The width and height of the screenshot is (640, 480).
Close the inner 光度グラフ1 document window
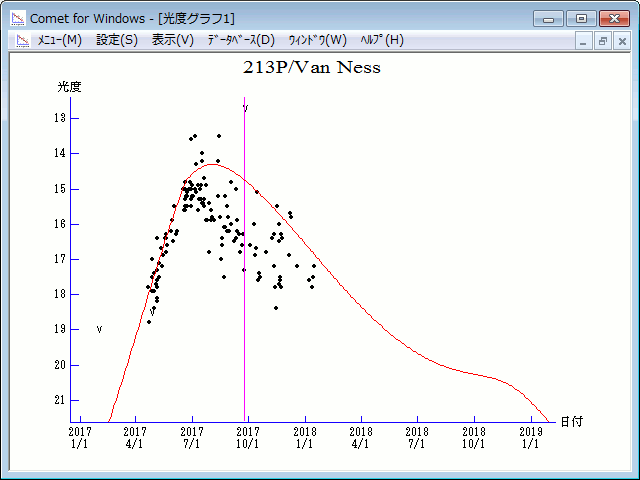coord(622,41)
